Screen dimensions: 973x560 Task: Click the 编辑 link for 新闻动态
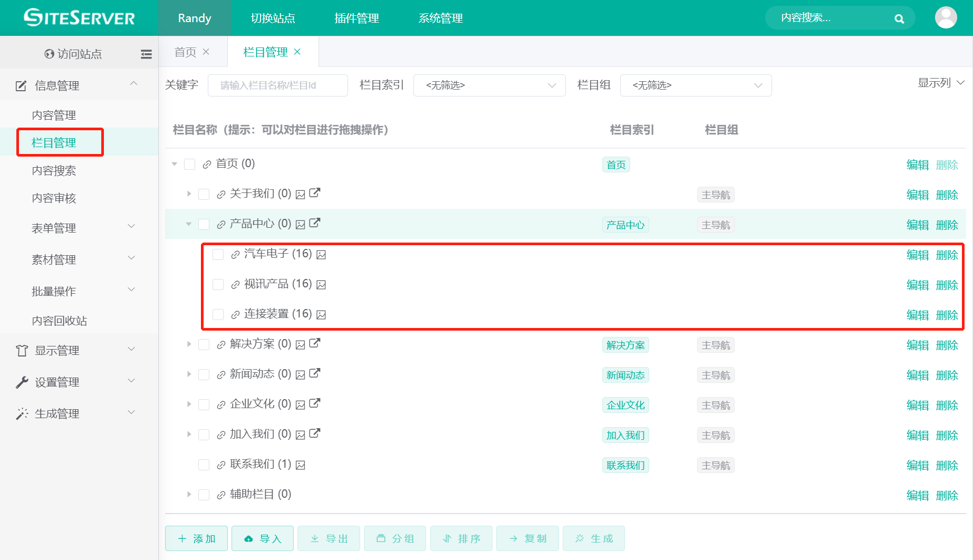pos(917,374)
